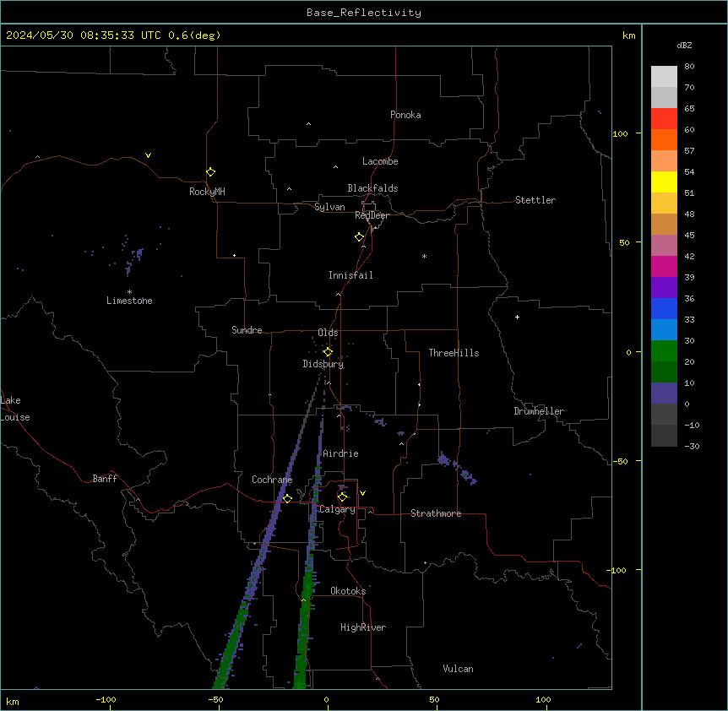Click the ThreeHills town label
The width and height of the screenshot is (728, 711).
[454, 353]
